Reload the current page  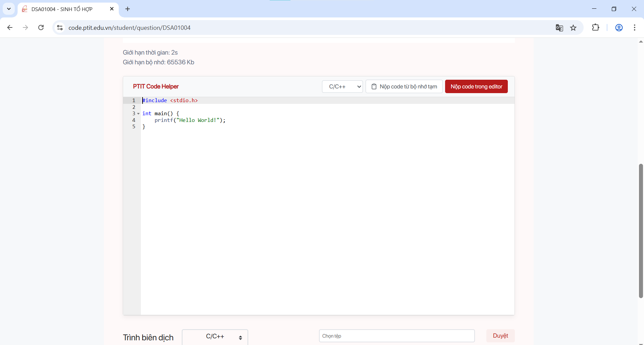41,27
